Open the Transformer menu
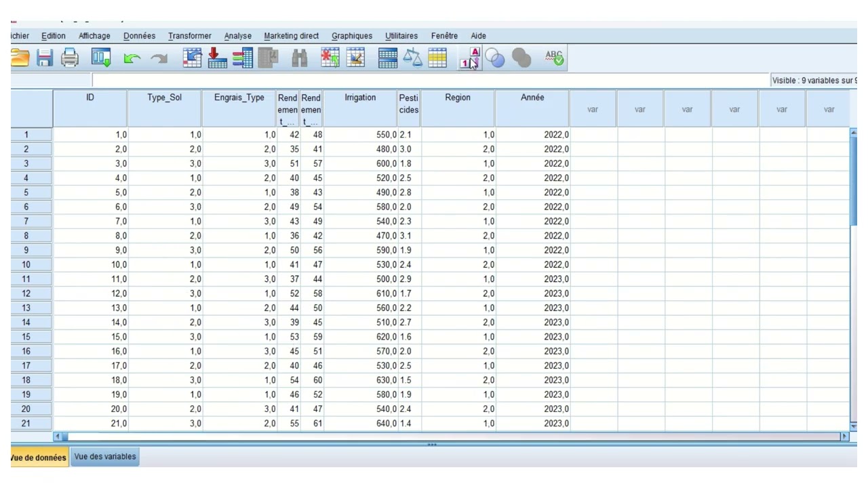 point(190,36)
